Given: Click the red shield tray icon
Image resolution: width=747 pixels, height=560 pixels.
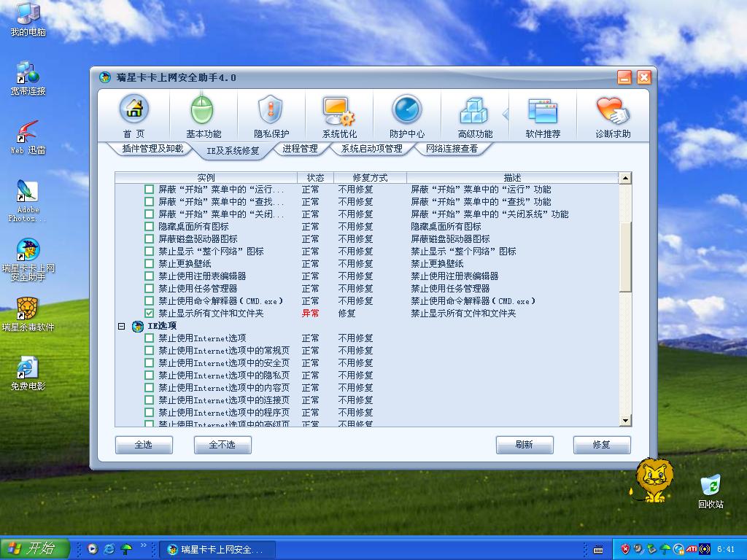Looking at the screenshot, I should point(625,549).
